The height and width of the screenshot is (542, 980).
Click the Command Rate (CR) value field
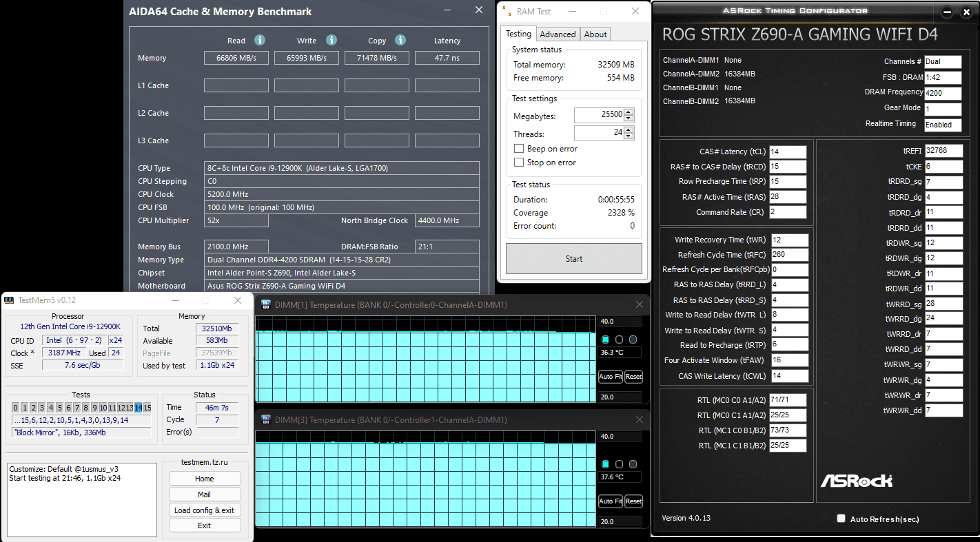pyautogui.click(x=788, y=212)
